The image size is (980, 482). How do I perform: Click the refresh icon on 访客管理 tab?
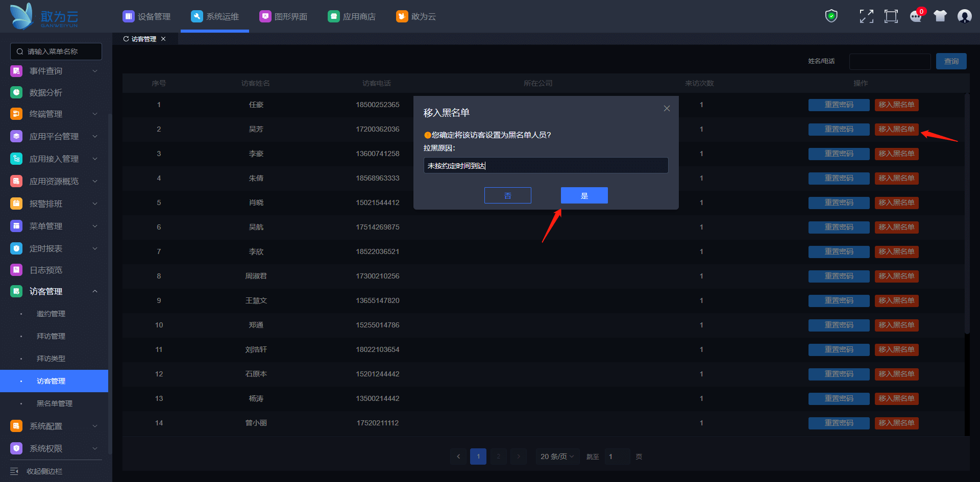coord(126,39)
